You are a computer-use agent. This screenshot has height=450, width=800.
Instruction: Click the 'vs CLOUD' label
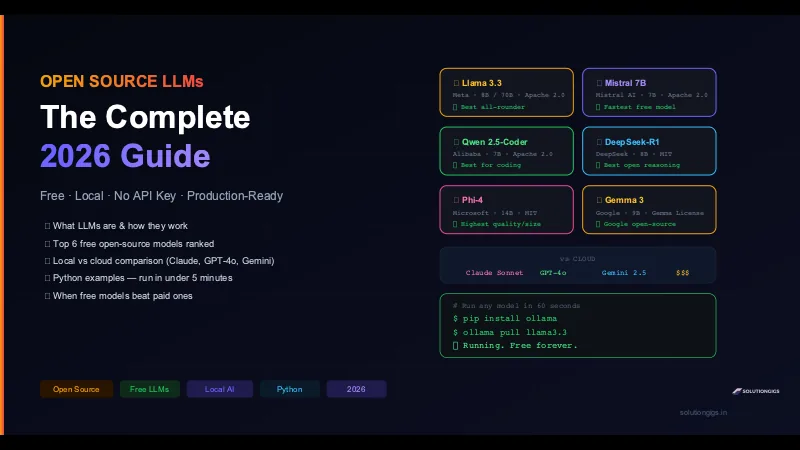point(578,259)
